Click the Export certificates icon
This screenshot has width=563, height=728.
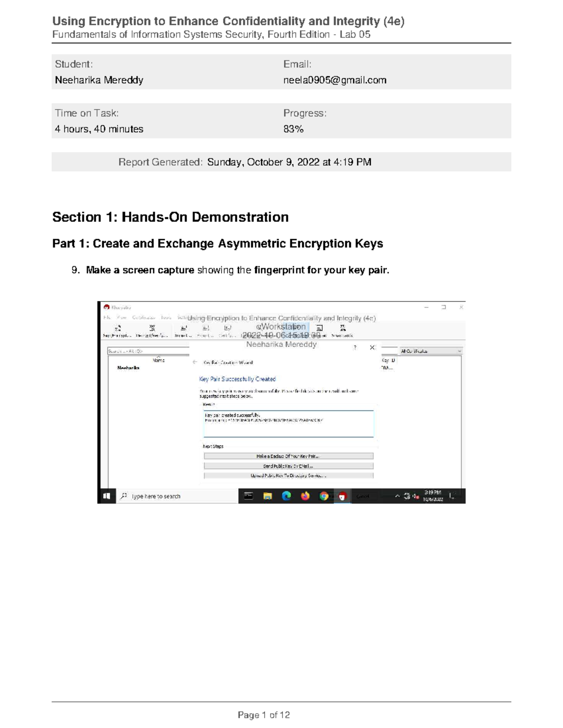[x=205, y=328]
